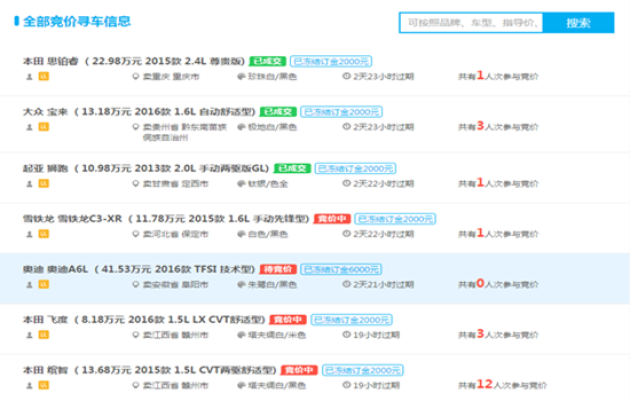Click the user icon in the 奥迪A6L row
Image resolution: width=630 pixels, height=401 pixels.
click(x=29, y=284)
